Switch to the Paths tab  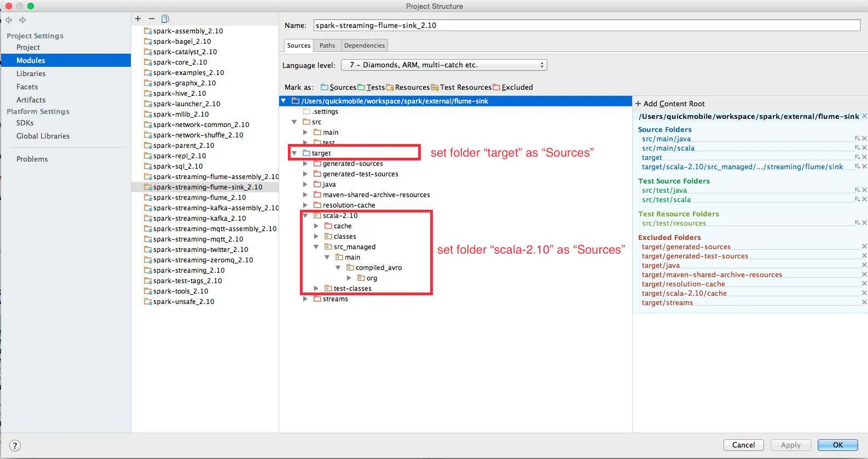tap(327, 45)
